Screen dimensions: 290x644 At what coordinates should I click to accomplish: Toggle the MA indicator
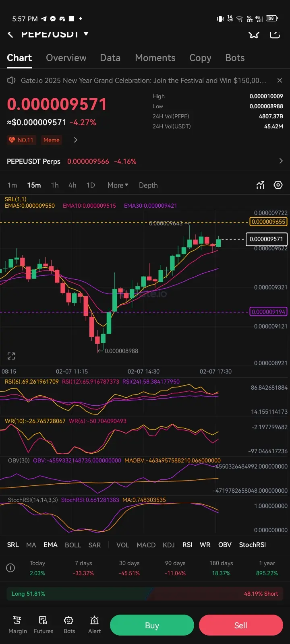[x=31, y=545]
